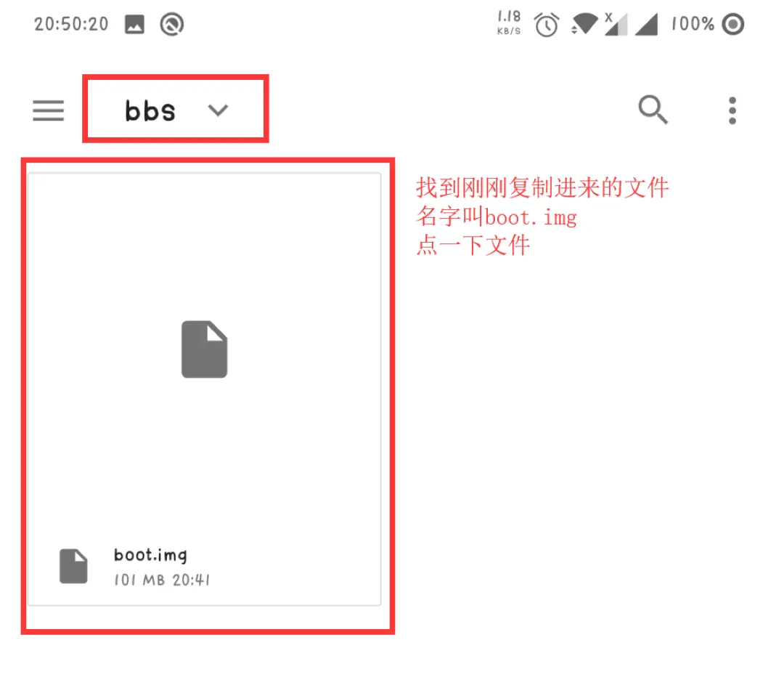The height and width of the screenshot is (693, 784).
Task: Tap the alarm clock status icon
Action: tap(547, 25)
